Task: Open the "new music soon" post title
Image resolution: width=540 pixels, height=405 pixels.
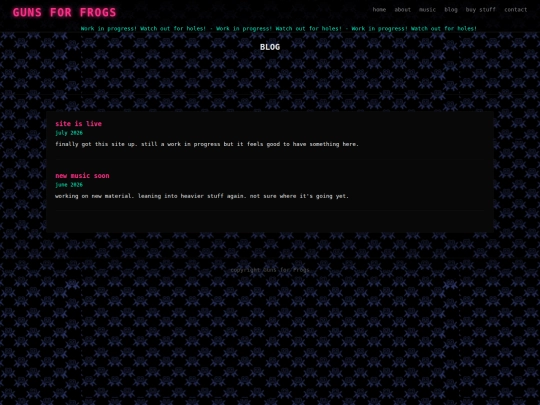Action: pos(82,176)
